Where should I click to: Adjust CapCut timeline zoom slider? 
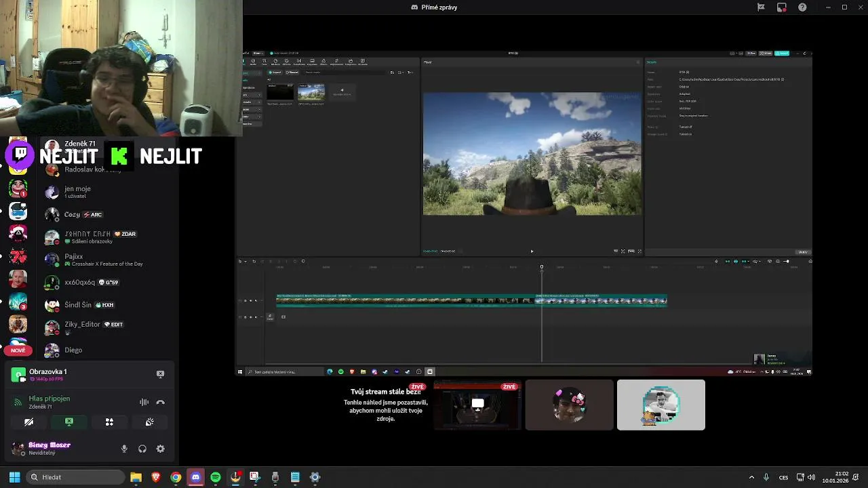786,261
